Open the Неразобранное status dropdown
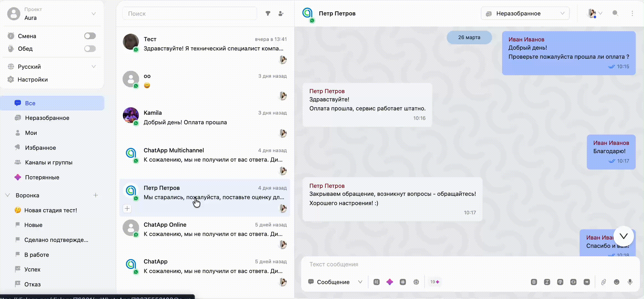 click(525, 13)
